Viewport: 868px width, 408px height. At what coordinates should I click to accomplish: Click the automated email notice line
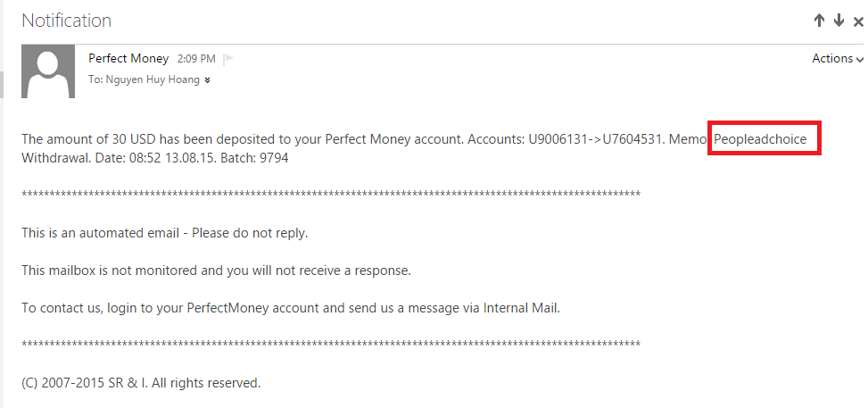pos(164,233)
